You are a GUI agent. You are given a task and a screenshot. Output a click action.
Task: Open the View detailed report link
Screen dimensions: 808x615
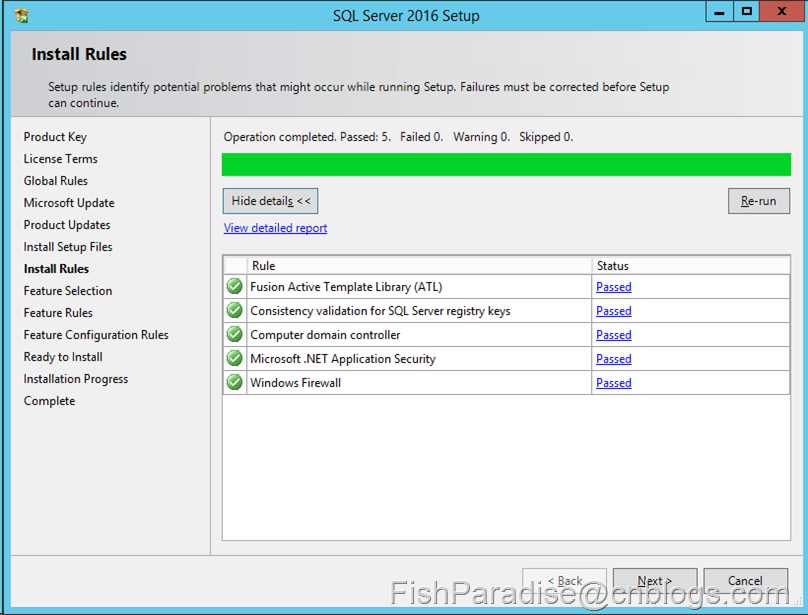[275, 228]
